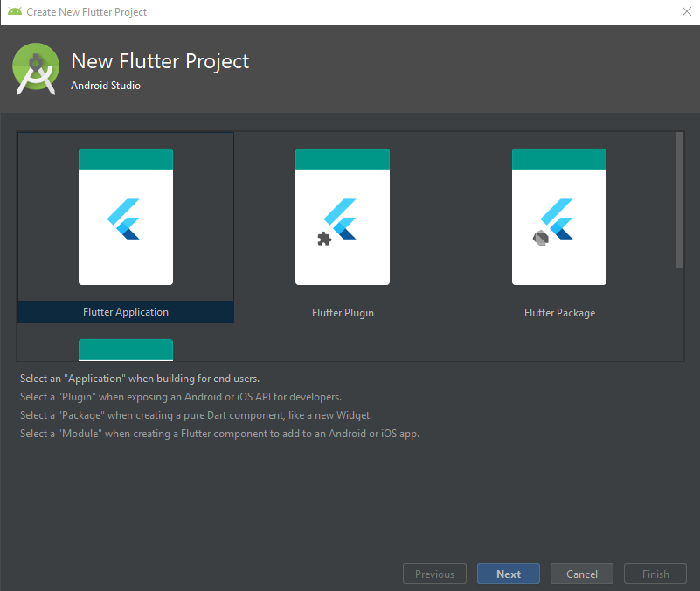Click the Android Studio subtitle text
The width and height of the screenshot is (700, 591).
pos(106,86)
